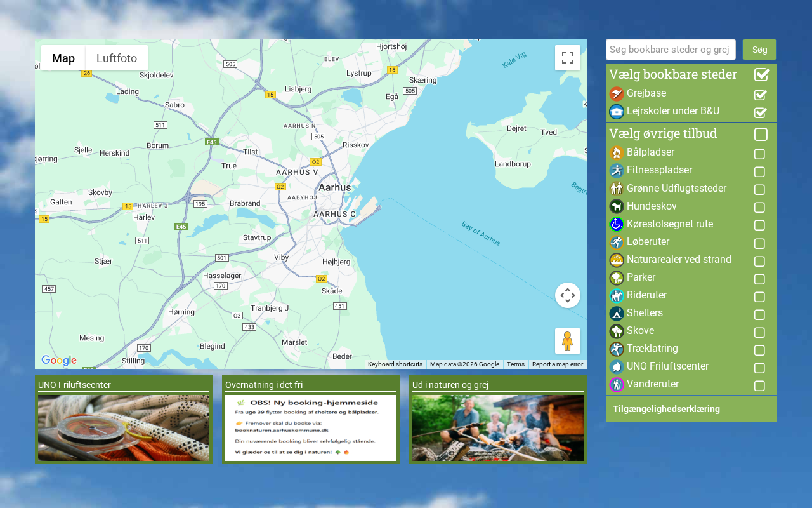Open the Ud i naturen og grej thumbnail
The width and height of the screenshot is (812, 508).
pyautogui.click(x=498, y=427)
